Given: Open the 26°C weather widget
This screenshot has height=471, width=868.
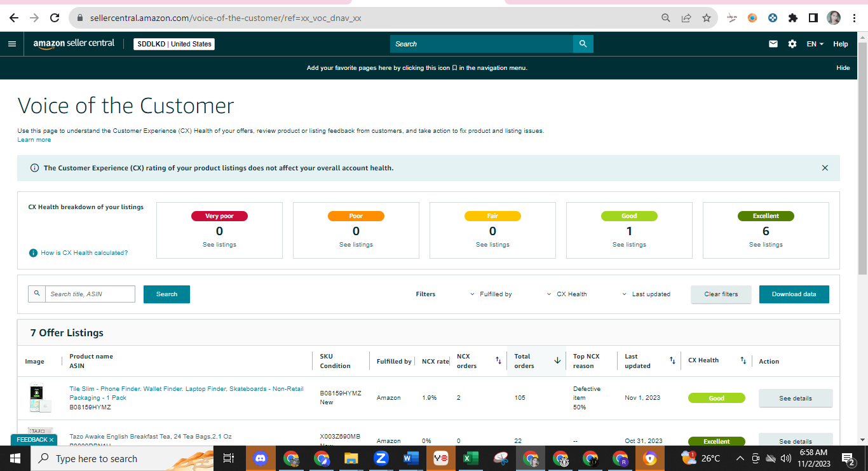Looking at the screenshot, I should pos(702,458).
